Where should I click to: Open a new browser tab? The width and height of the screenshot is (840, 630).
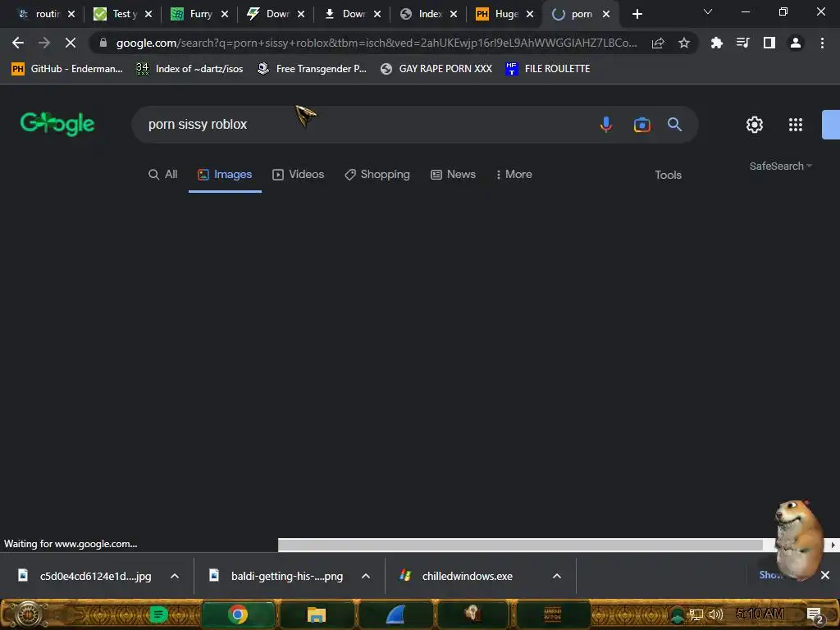click(x=637, y=14)
